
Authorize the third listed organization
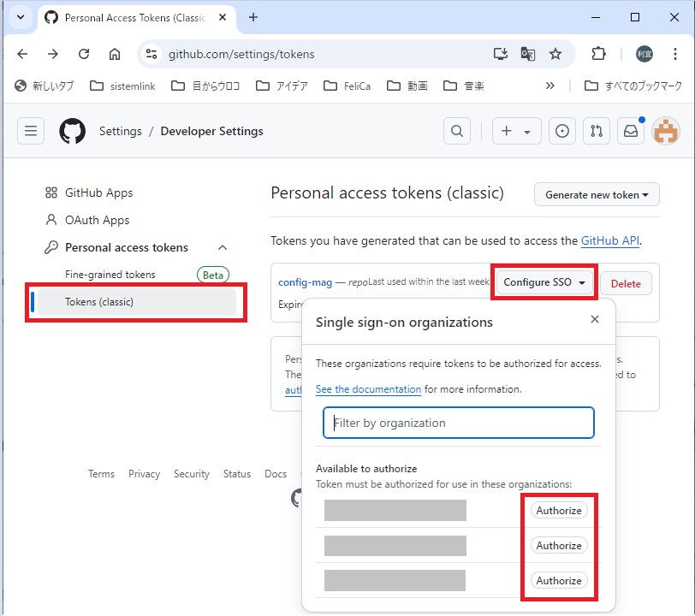pos(559,581)
